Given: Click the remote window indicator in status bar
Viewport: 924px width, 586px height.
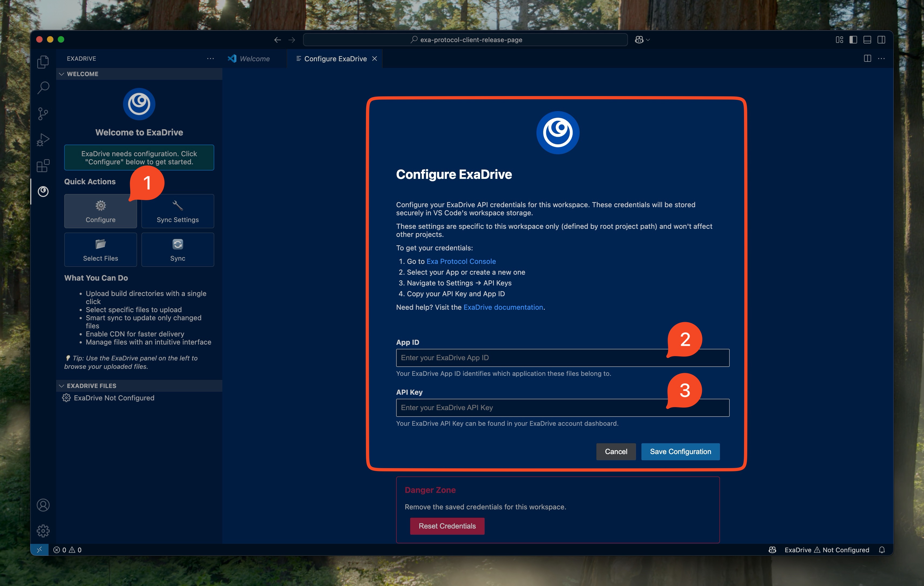Looking at the screenshot, I should coord(39,550).
